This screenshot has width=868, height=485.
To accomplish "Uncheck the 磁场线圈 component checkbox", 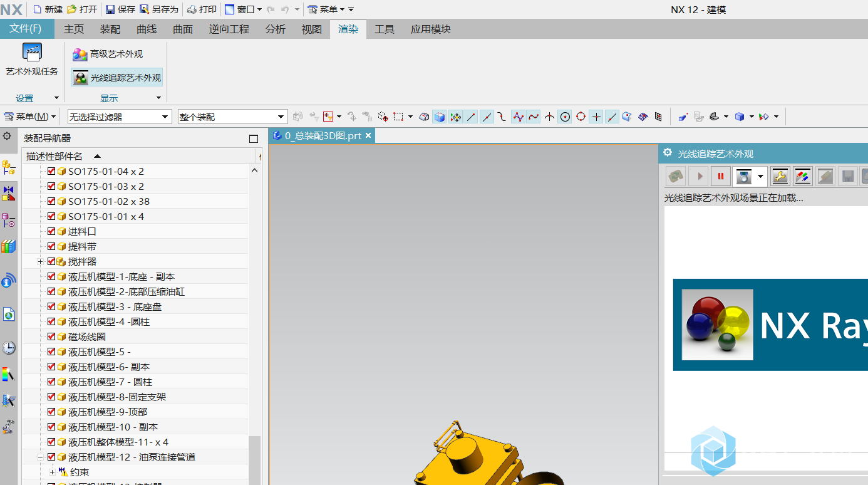I will point(51,336).
